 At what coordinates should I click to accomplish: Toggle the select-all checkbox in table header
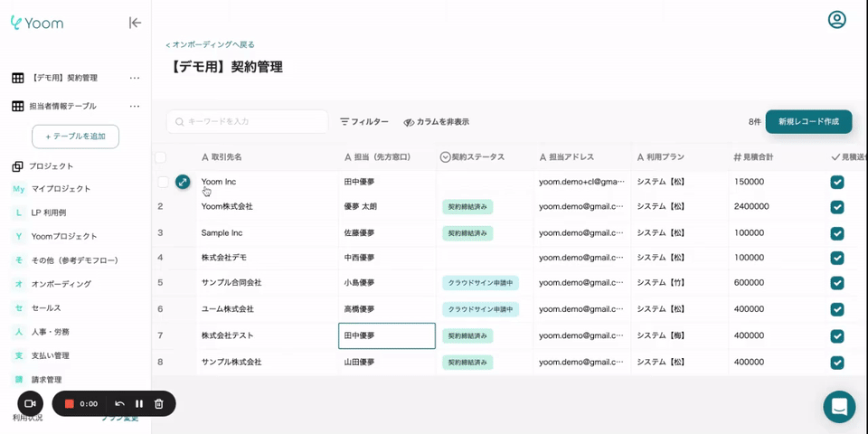[x=161, y=157]
